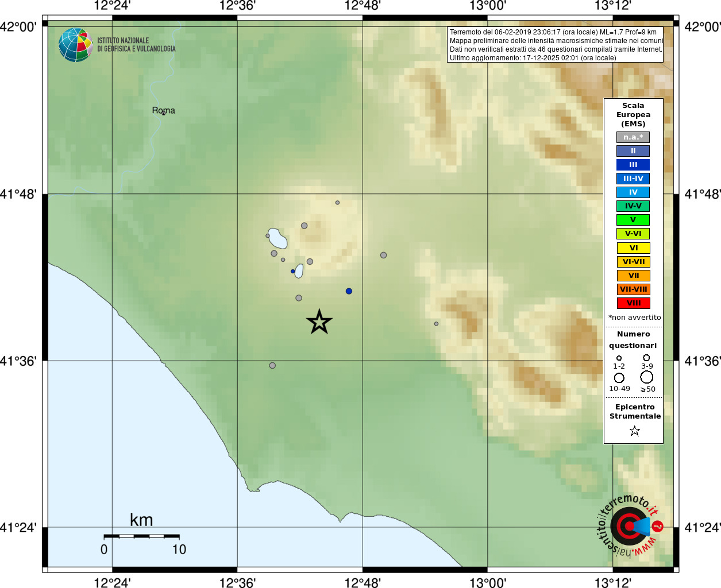The height and width of the screenshot is (588, 721).
Task: Select the VI-VII legend swatch
Action: (x=633, y=262)
